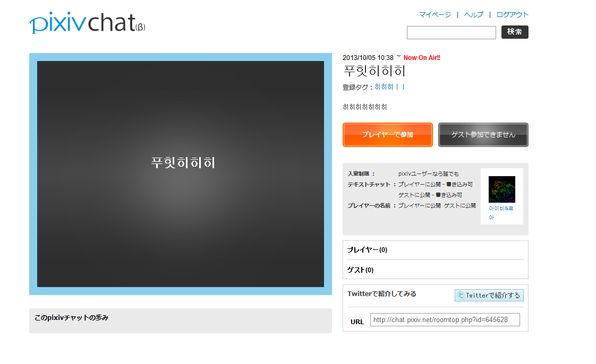Share with Twitterで紹介する button

point(489,296)
